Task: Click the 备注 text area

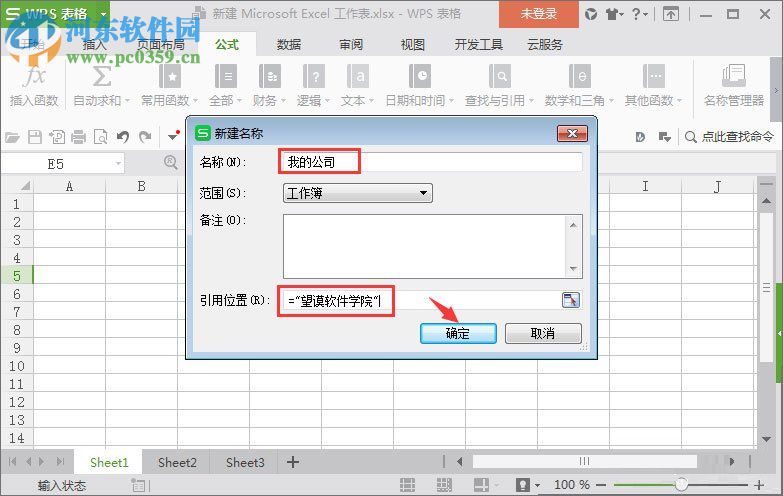Action: click(432, 246)
